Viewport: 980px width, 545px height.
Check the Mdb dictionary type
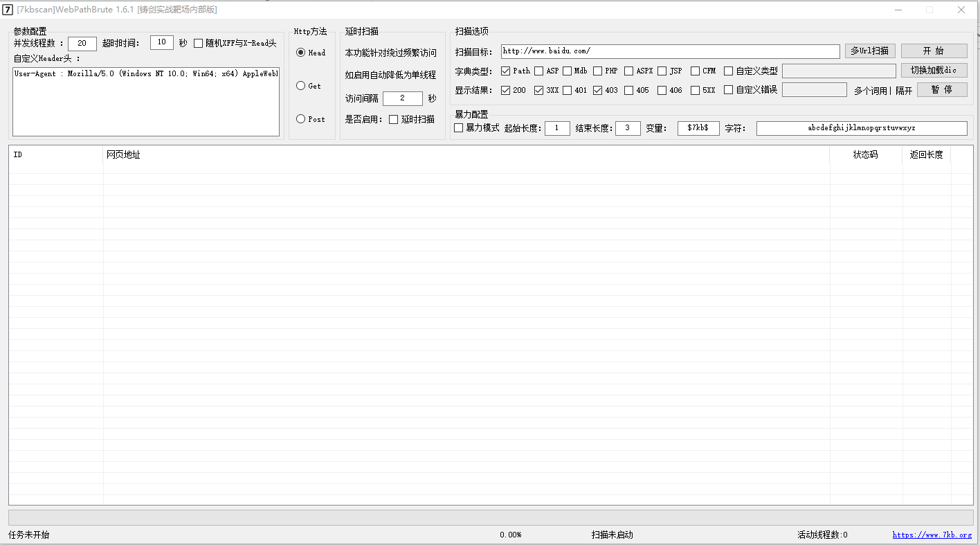[567, 71]
